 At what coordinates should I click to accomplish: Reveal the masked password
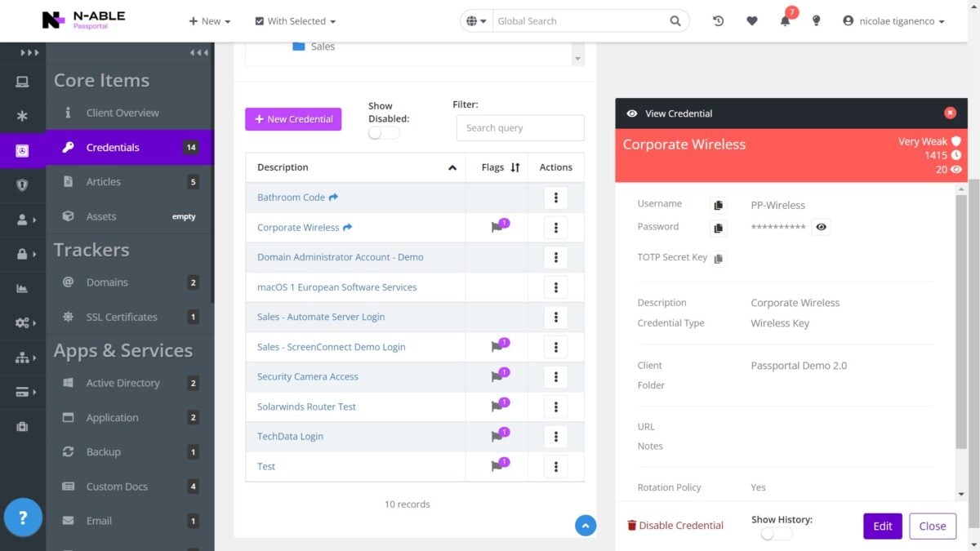[x=821, y=227]
